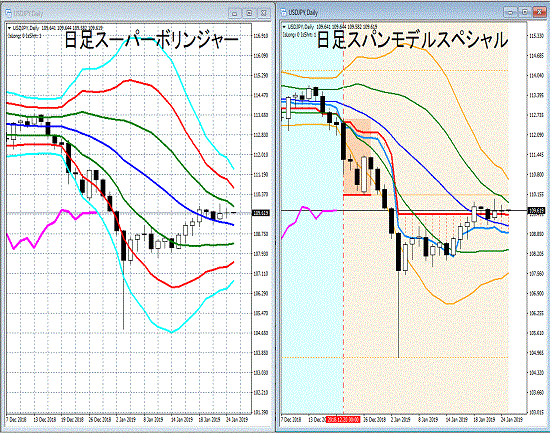The height and width of the screenshot is (433, 550).
Task: Restore the left Super Bollinger chart window
Action: point(249,13)
